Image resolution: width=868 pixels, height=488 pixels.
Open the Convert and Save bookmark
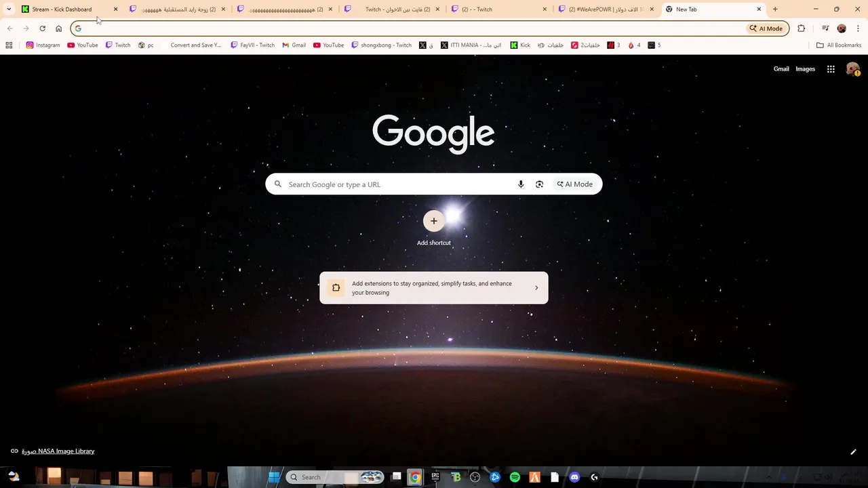(x=191, y=45)
